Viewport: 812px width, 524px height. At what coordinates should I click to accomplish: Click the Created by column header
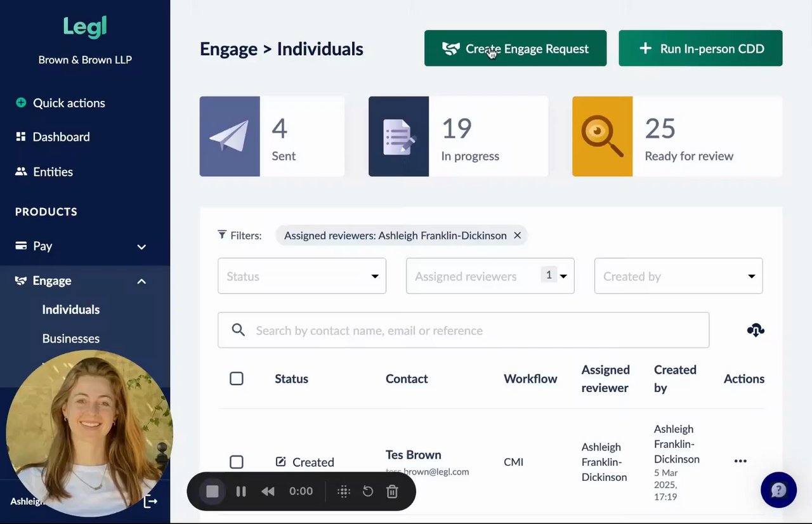[675, 379]
